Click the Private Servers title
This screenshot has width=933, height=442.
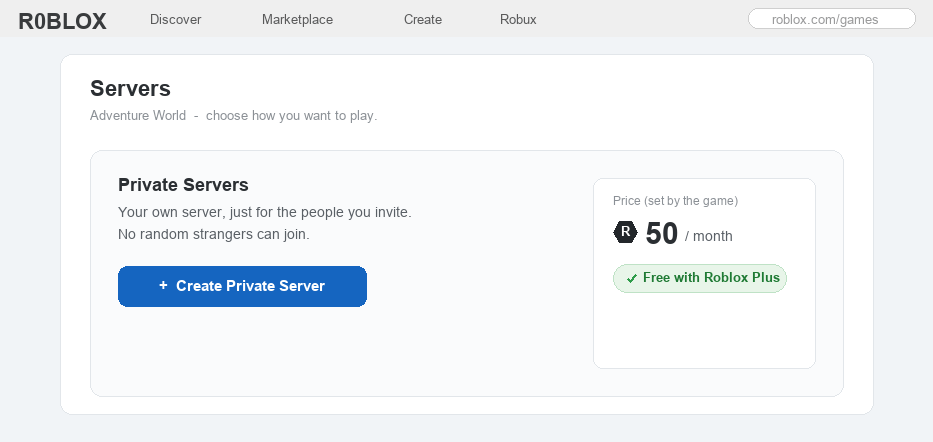(183, 185)
